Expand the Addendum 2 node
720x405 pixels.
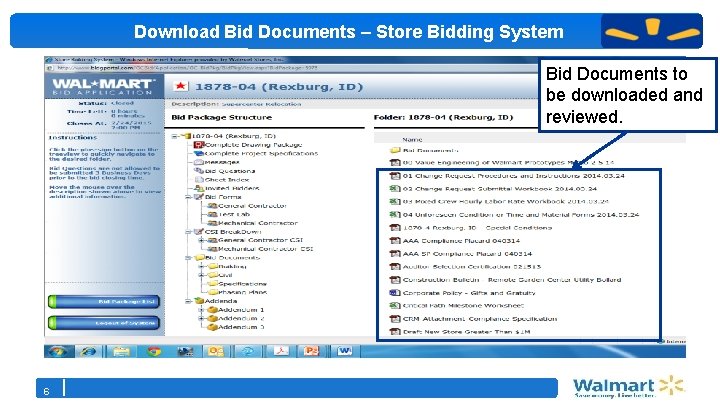[201, 318]
